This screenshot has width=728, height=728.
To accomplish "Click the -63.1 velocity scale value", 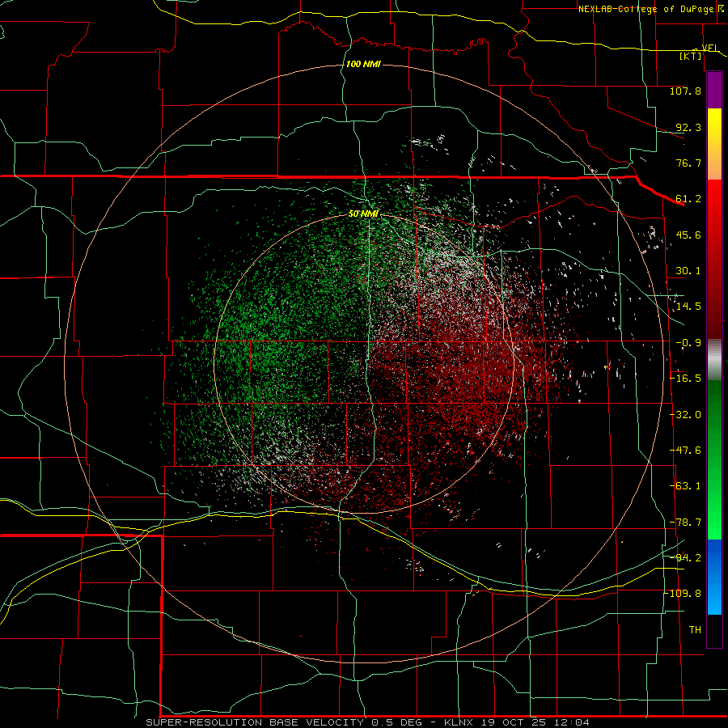I will pos(685,486).
